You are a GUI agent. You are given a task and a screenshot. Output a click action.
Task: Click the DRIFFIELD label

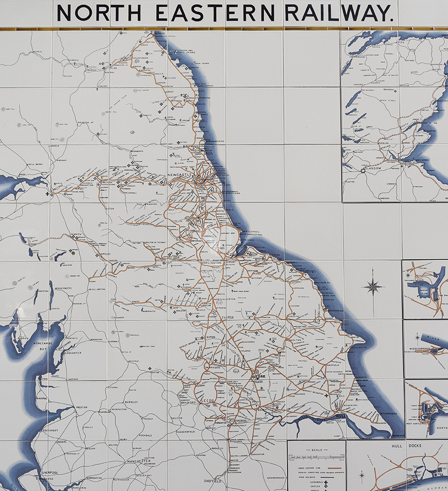[x=333, y=365]
